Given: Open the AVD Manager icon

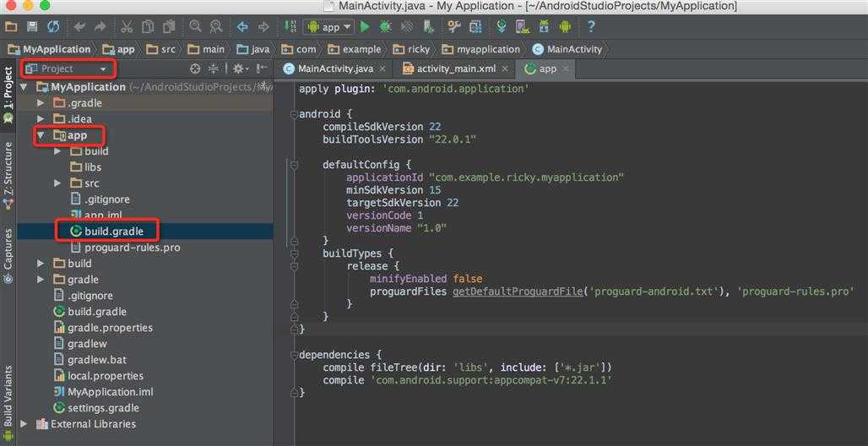Looking at the screenshot, I should [x=522, y=26].
